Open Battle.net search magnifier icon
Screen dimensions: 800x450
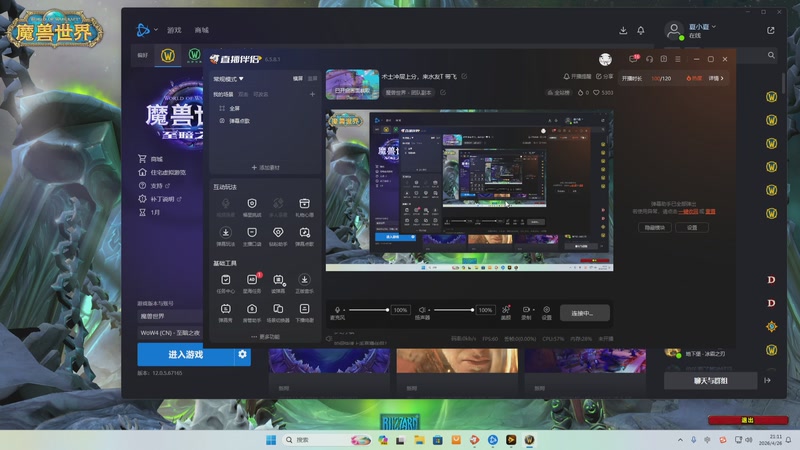(x=771, y=55)
